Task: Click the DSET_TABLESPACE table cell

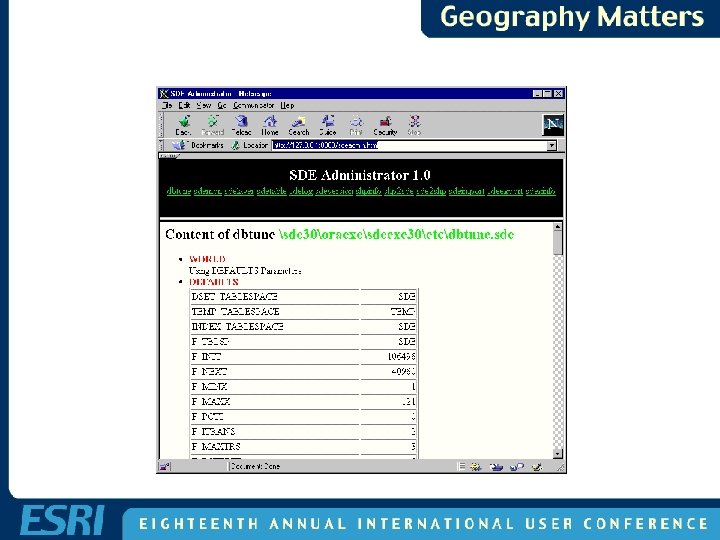Action: click(x=275, y=297)
